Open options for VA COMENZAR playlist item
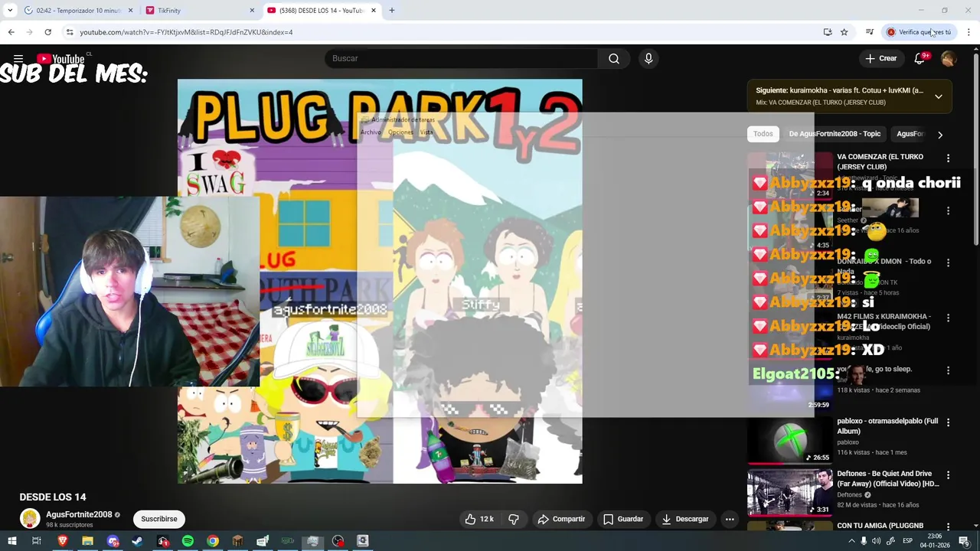Viewport: 980px width, 551px height. coord(948,158)
